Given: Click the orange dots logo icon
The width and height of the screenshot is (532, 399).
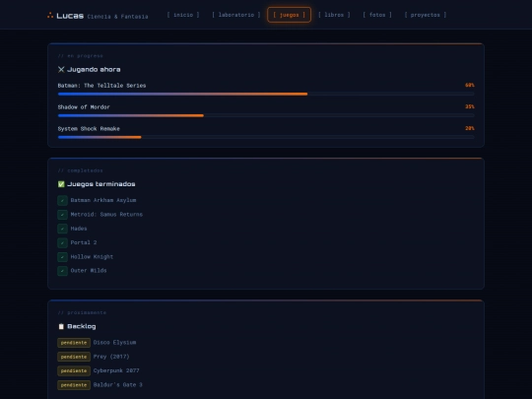Looking at the screenshot, I should (x=50, y=15).
